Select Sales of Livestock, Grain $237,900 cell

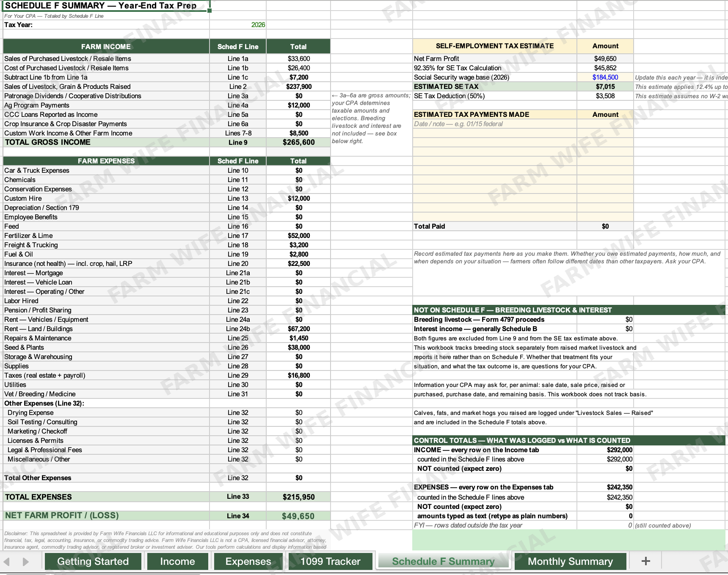pos(298,87)
